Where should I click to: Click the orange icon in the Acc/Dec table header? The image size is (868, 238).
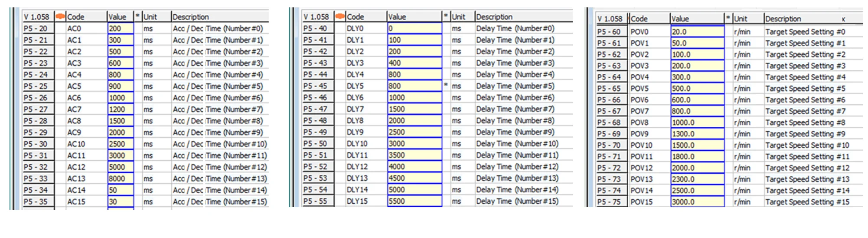(60, 17)
